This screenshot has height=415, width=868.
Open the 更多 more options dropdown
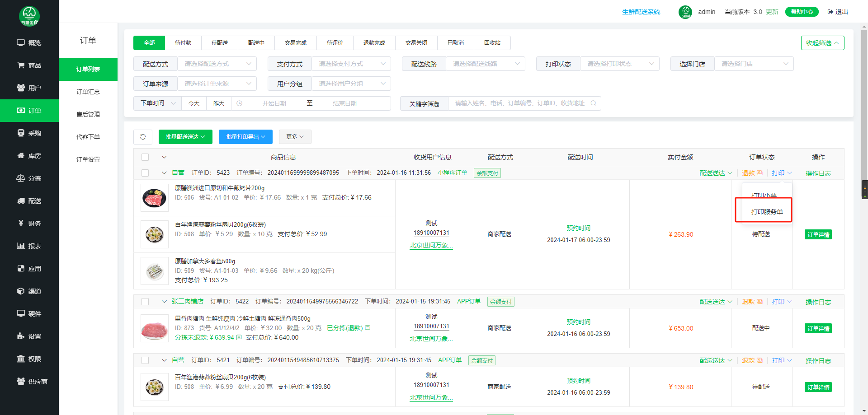click(x=295, y=137)
